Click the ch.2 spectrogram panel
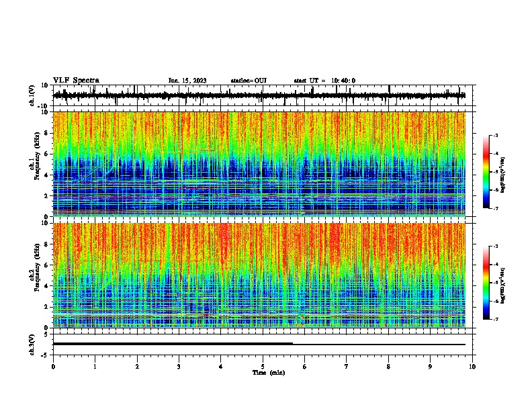 (259, 275)
